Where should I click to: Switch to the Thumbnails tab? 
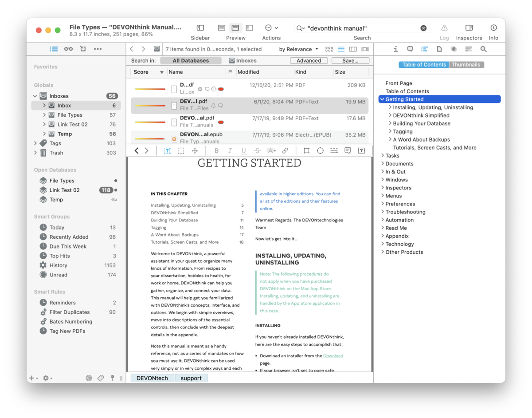[x=466, y=65]
